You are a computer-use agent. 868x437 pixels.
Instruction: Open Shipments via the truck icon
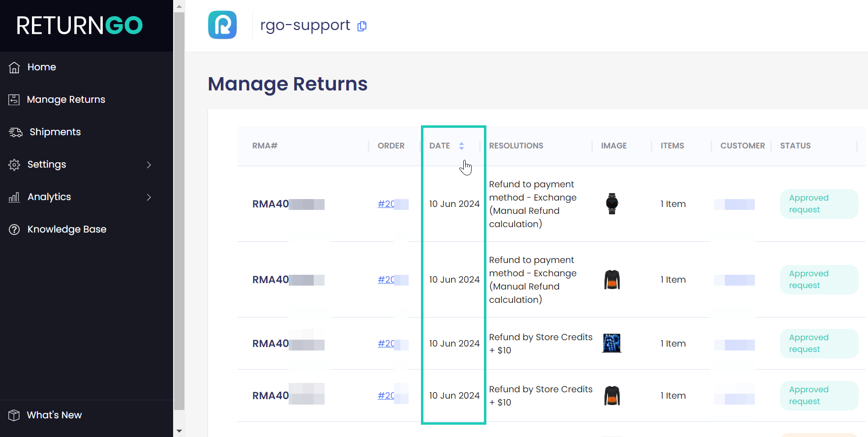pos(15,132)
